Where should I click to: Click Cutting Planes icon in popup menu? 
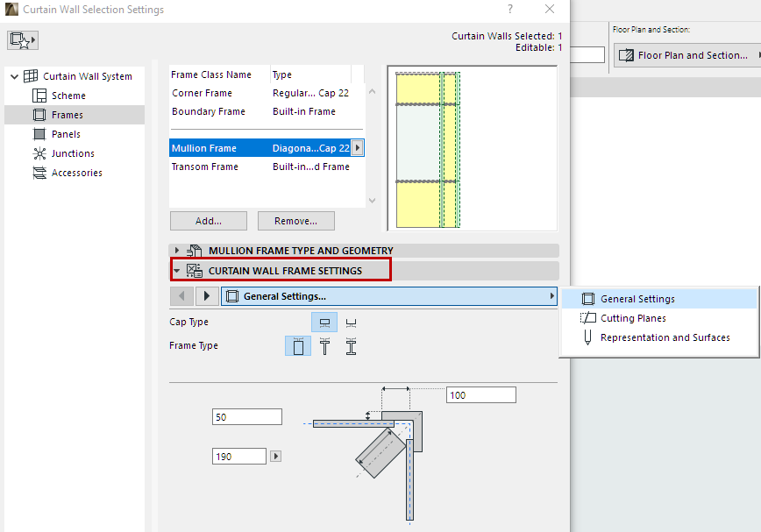[x=587, y=318]
